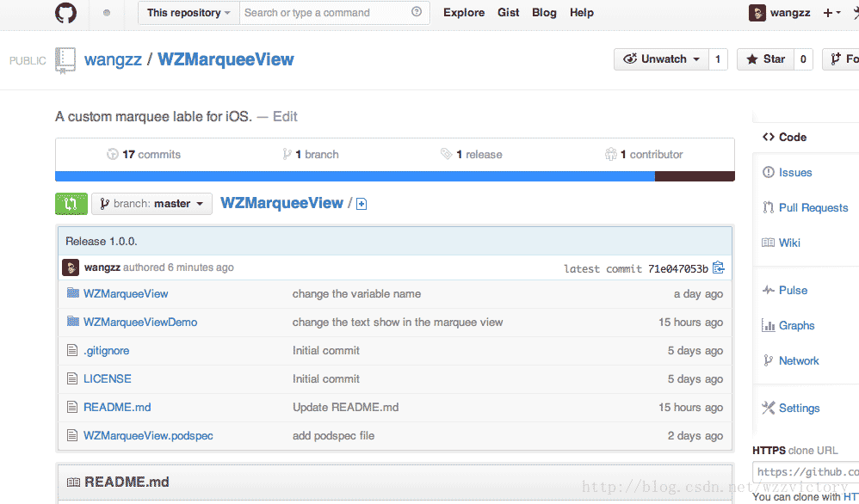Open the Wiki sidebar tab
Image resolution: width=859 pixels, height=504 pixels.
pyautogui.click(x=782, y=243)
